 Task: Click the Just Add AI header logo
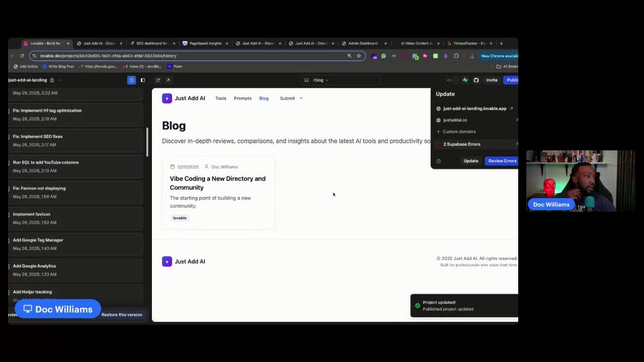pyautogui.click(x=184, y=98)
